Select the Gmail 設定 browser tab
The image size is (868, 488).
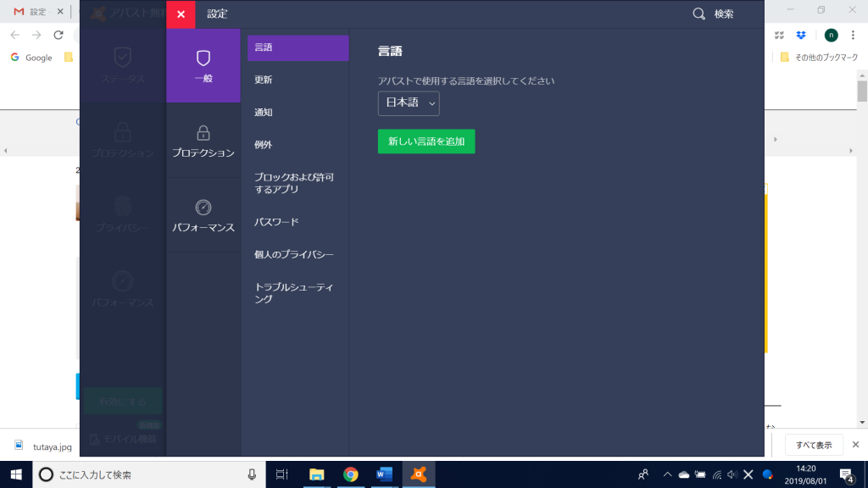(37, 12)
